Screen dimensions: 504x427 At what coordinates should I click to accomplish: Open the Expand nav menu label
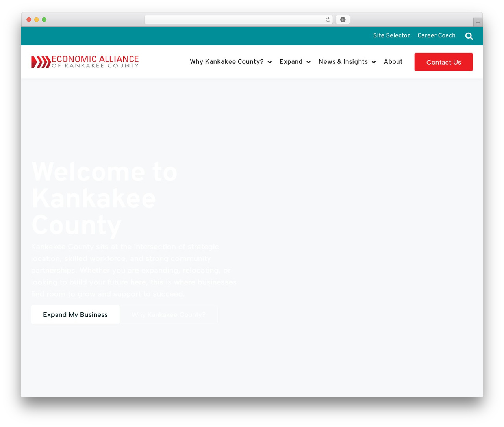[x=291, y=62]
